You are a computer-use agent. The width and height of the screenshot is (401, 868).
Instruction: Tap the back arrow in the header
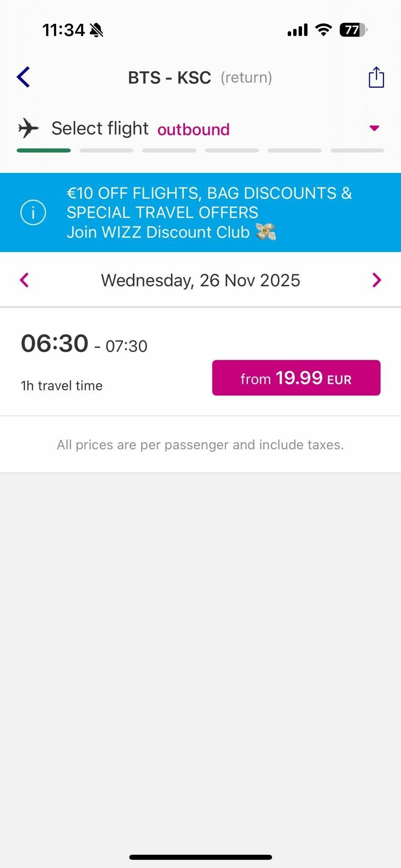click(x=23, y=77)
